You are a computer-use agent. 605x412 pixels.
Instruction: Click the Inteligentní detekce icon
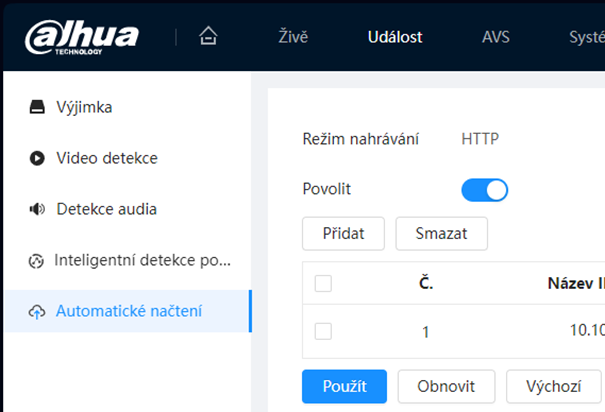37,261
